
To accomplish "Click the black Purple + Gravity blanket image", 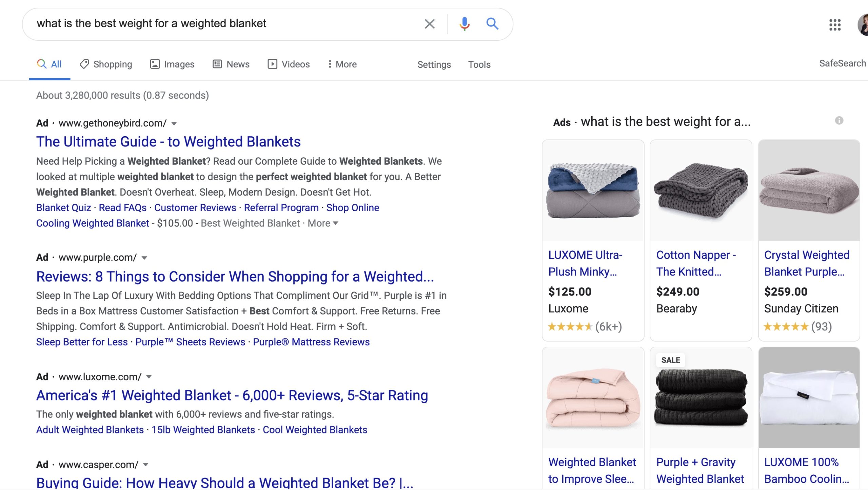I will click(701, 398).
